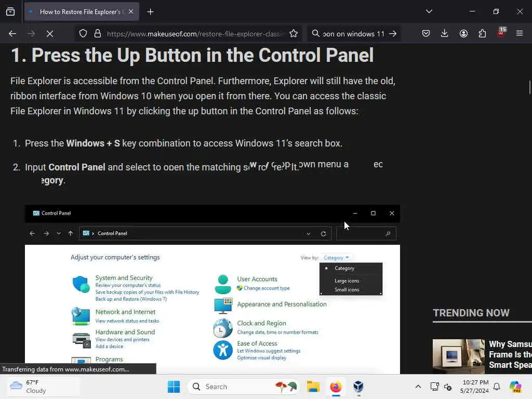
Task: Click the 'Programs' category link
Action: pyautogui.click(x=109, y=360)
